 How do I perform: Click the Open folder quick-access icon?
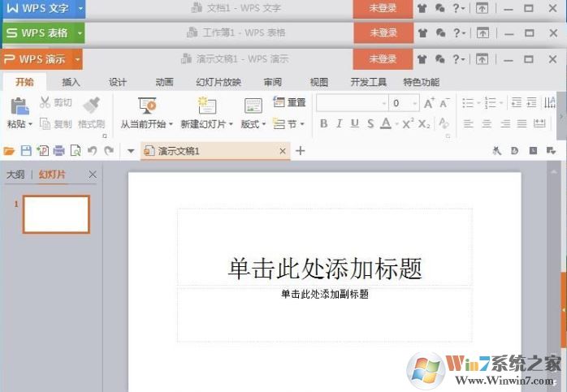click(x=9, y=151)
